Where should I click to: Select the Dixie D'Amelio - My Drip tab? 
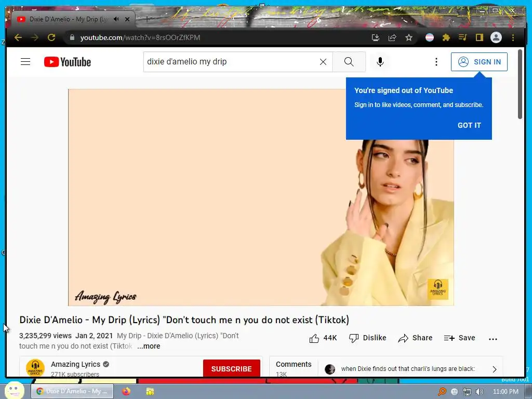click(68, 19)
